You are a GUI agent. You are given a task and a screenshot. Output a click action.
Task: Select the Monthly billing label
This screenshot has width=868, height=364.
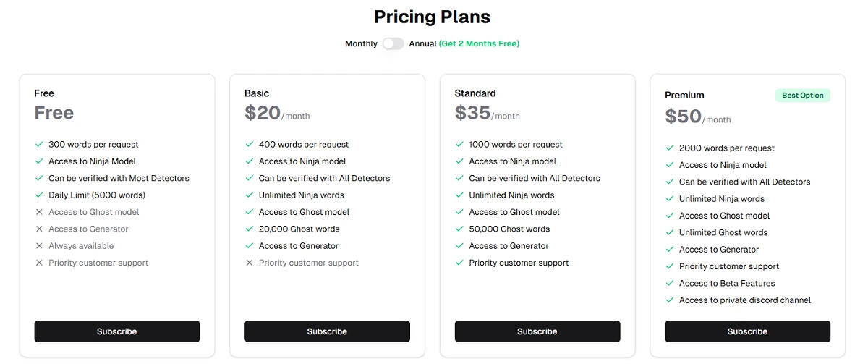pos(361,43)
